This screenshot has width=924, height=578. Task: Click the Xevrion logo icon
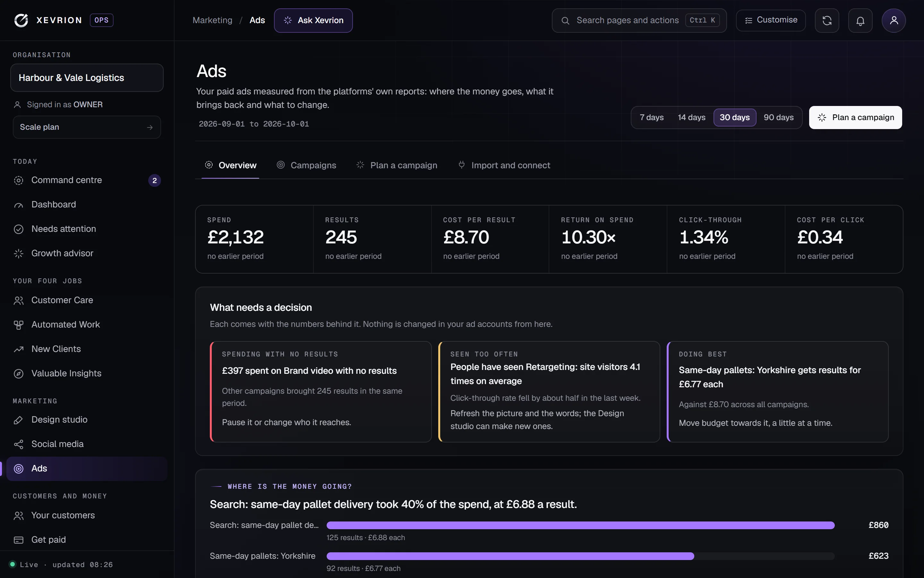coord(21,20)
